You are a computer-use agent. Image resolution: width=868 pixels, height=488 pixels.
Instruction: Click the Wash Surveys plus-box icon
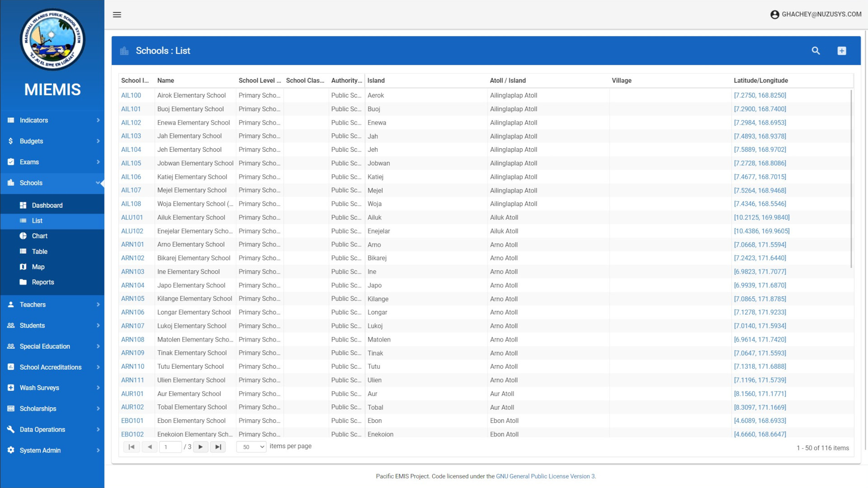pyautogui.click(x=11, y=388)
